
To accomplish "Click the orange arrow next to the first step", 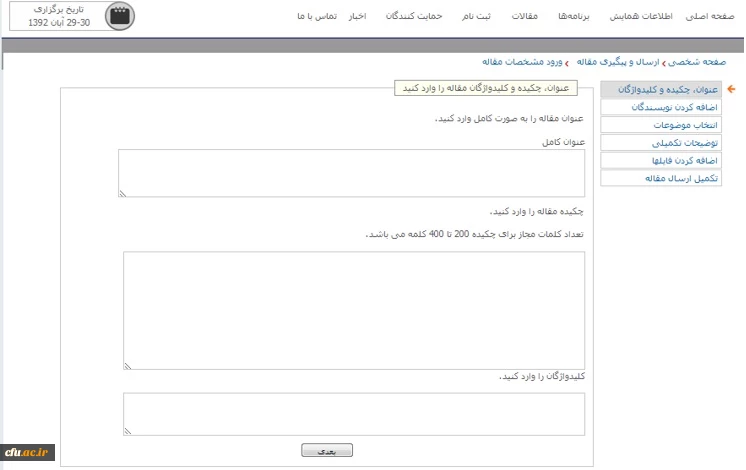I will 731,90.
